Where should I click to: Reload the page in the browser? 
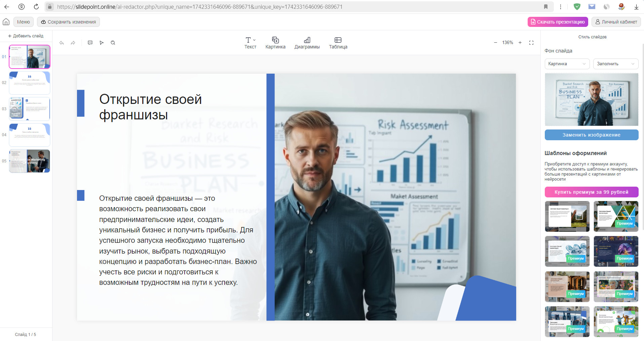36,7
